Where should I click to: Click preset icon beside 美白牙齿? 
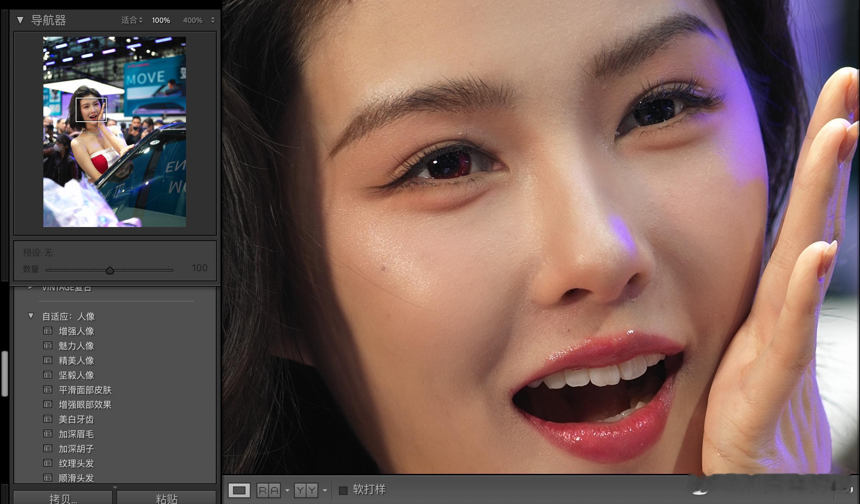tap(48, 419)
